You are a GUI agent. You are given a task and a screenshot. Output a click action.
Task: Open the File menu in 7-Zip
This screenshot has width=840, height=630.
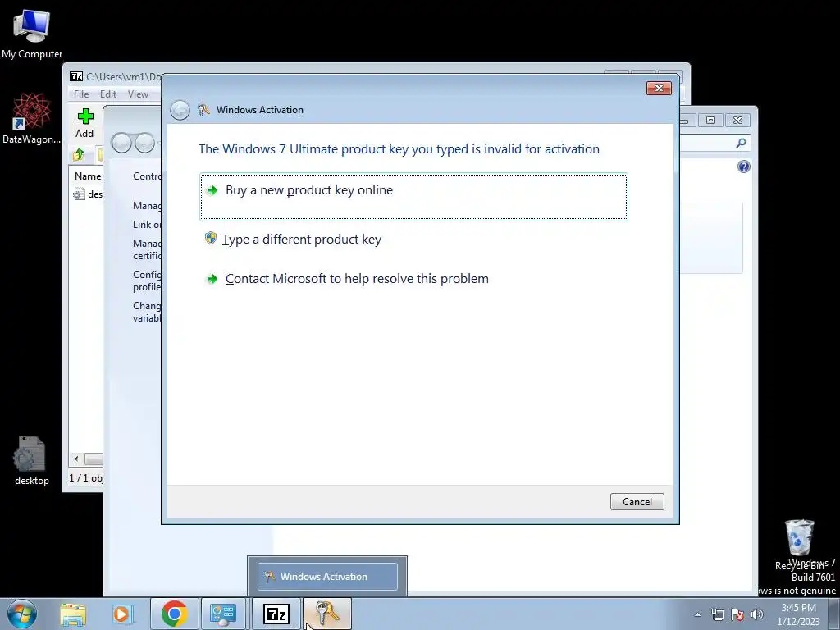(x=81, y=94)
